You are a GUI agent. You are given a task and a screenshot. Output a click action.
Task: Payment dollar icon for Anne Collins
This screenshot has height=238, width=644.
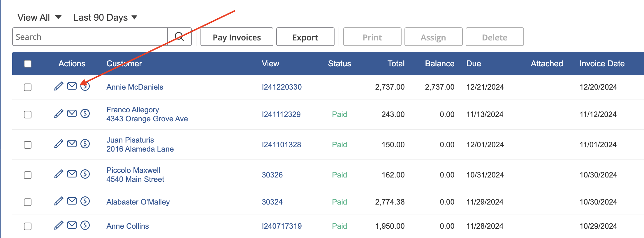click(85, 225)
